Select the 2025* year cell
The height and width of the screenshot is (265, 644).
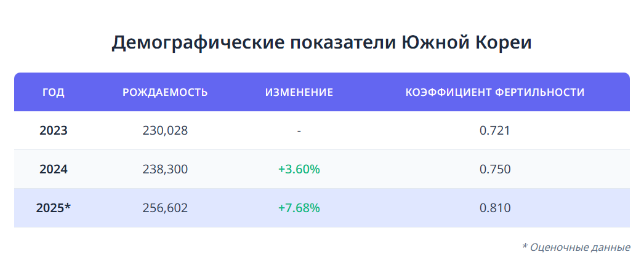coord(54,208)
